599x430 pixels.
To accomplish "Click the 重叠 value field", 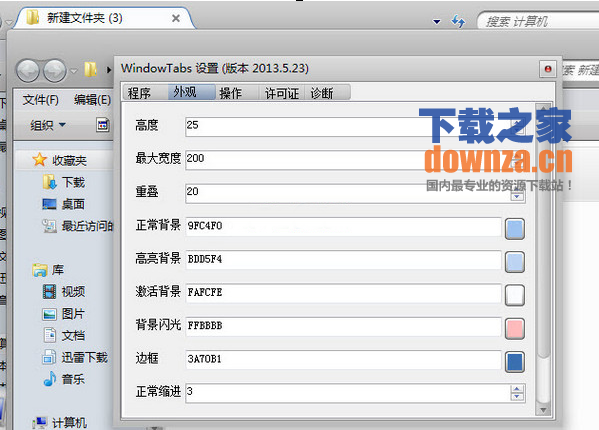I will pyautogui.click(x=355, y=193).
